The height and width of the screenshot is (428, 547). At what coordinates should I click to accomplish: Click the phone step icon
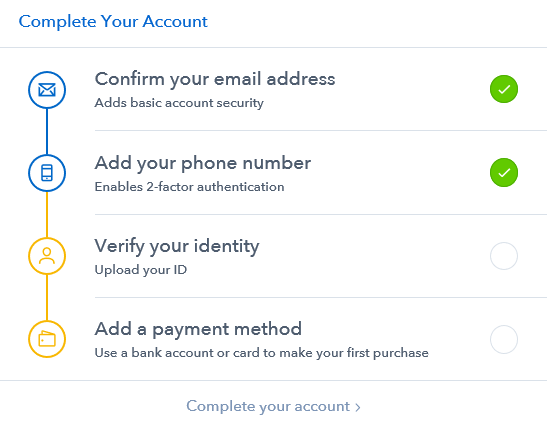(47, 173)
